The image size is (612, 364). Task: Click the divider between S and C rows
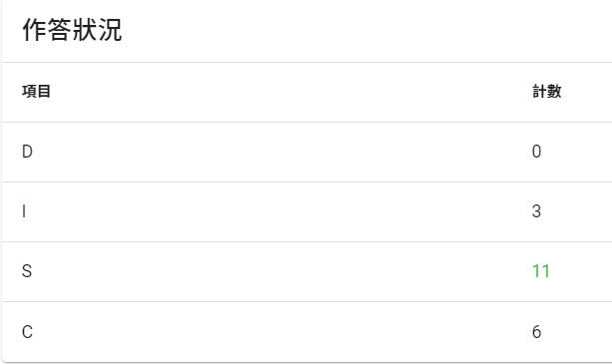click(306, 301)
